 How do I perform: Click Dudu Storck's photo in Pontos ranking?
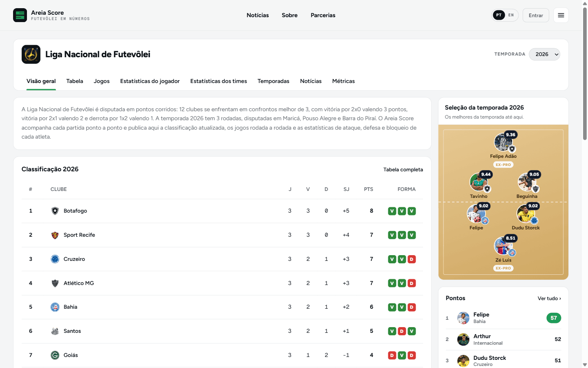click(463, 361)
